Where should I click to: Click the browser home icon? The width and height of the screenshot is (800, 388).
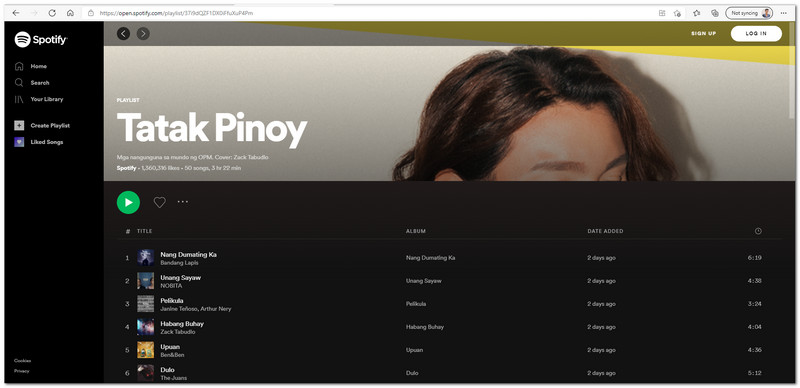[x=70, y=13]
